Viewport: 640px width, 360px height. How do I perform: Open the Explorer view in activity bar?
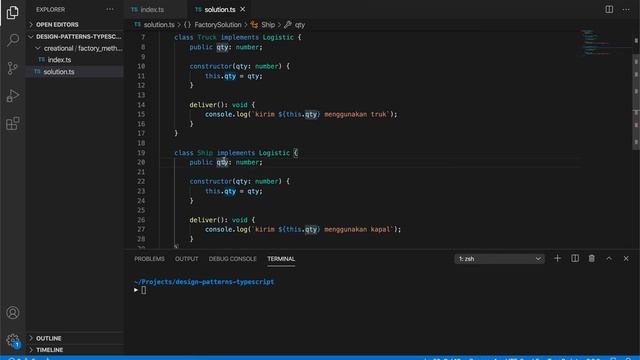[x=13, y=13]
